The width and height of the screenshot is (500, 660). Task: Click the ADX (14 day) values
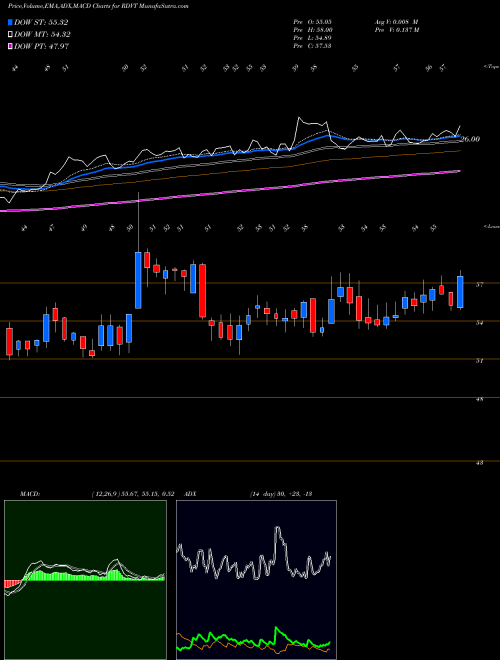280,493
